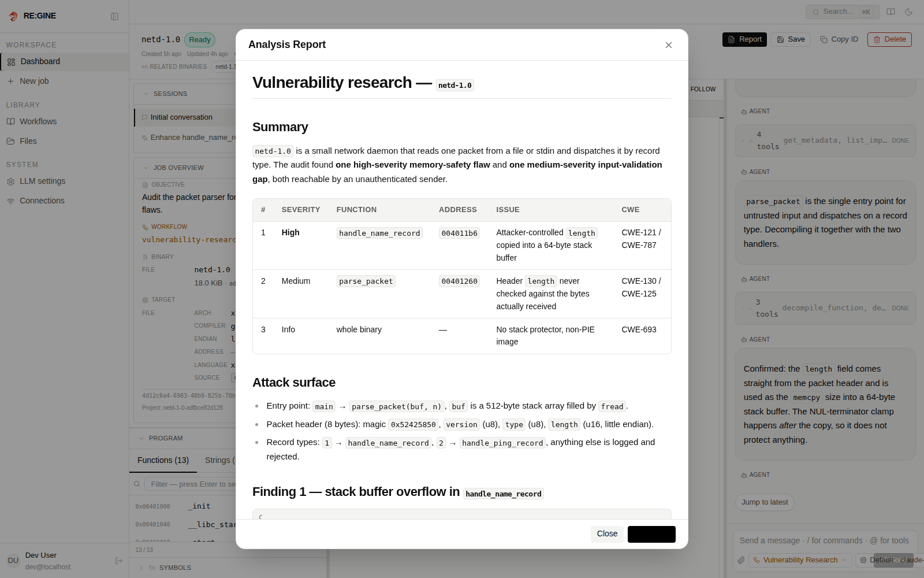Click the function Filter input field

pyautogui.click(x=190, y=484)
